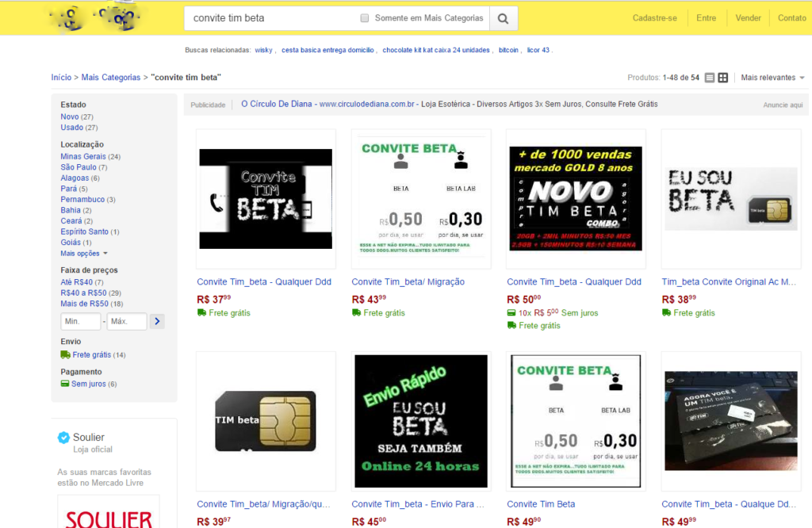Switch to list view icon
Image resolution: width=812 pixels, height=528 pixels.
(710, 78)
